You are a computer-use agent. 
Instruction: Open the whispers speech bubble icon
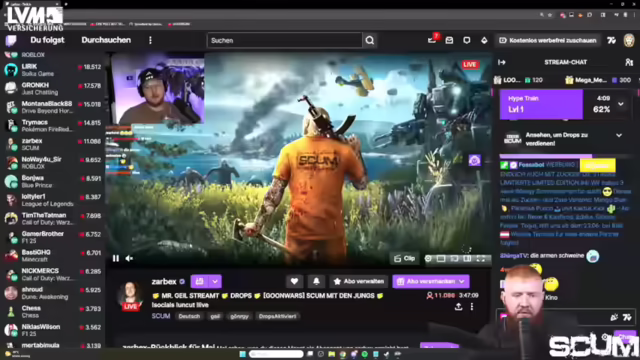tap(467, 40)
